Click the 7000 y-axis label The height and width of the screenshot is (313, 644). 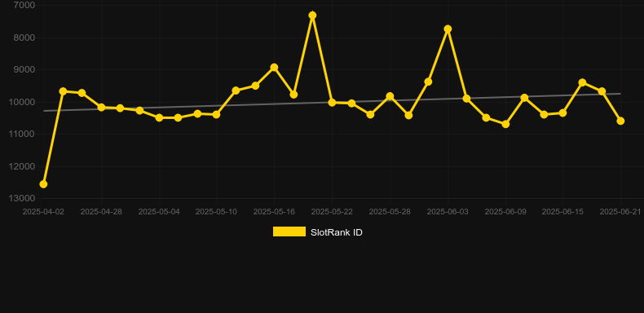[x=24, y=6]
